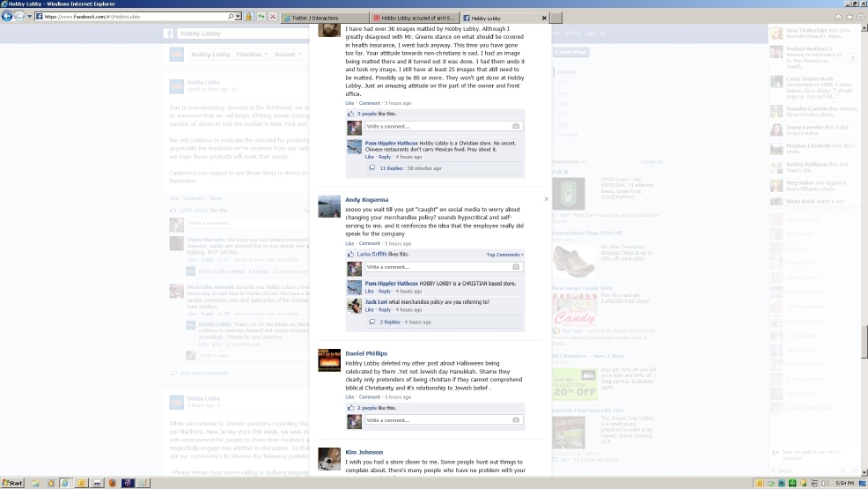This screenshot has height=489, width=868.
Task: Like Jack Lori's comment
Action: pyautogui.click(x=369, y=309)
